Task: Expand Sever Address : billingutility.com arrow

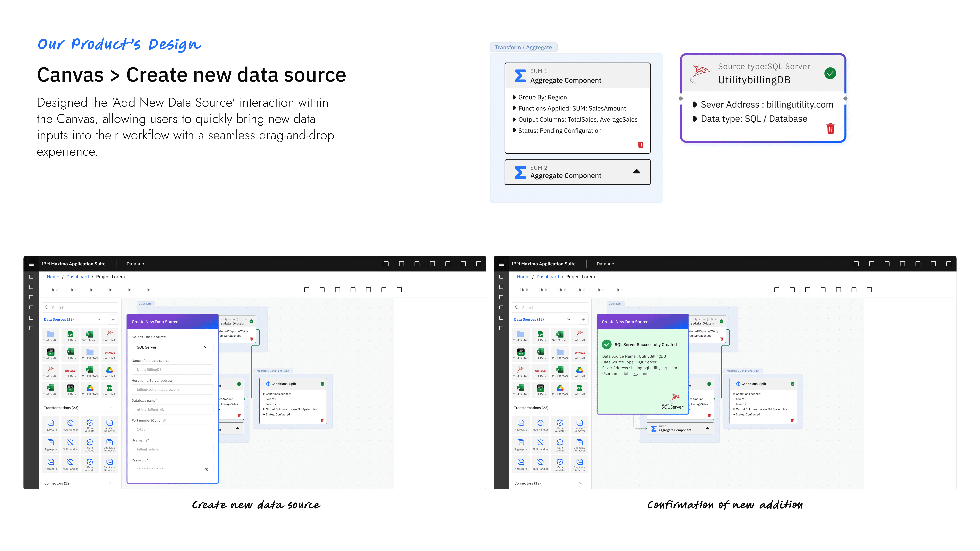Action: pyautogui.click(x=695, y=105)
